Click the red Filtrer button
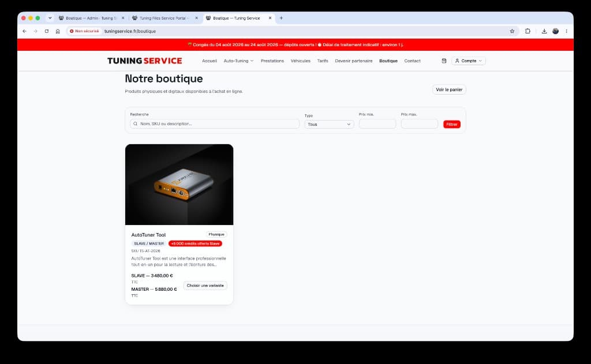 click(x=451, y=124)
